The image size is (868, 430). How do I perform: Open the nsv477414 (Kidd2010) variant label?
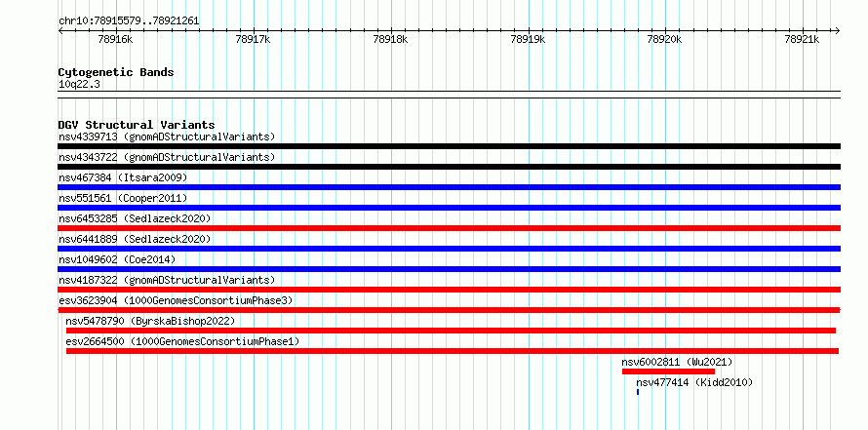click(694, 382)
